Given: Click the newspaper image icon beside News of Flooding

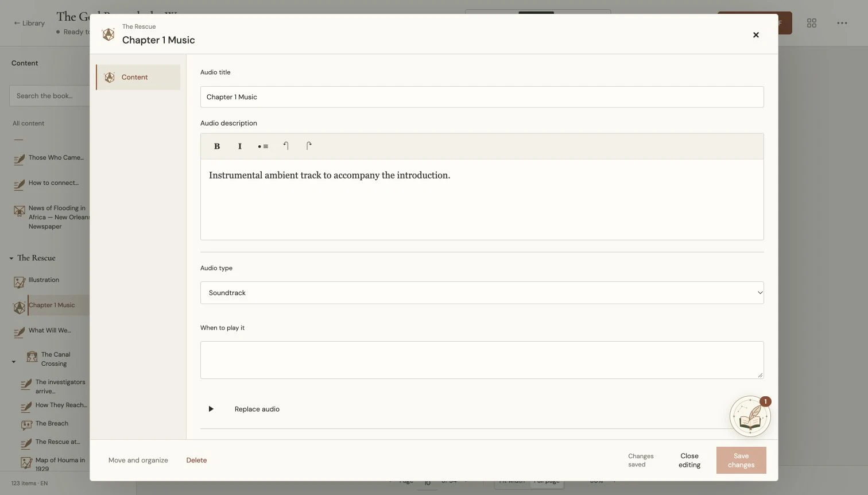Looking at the screenshot, I should (20, 210).
